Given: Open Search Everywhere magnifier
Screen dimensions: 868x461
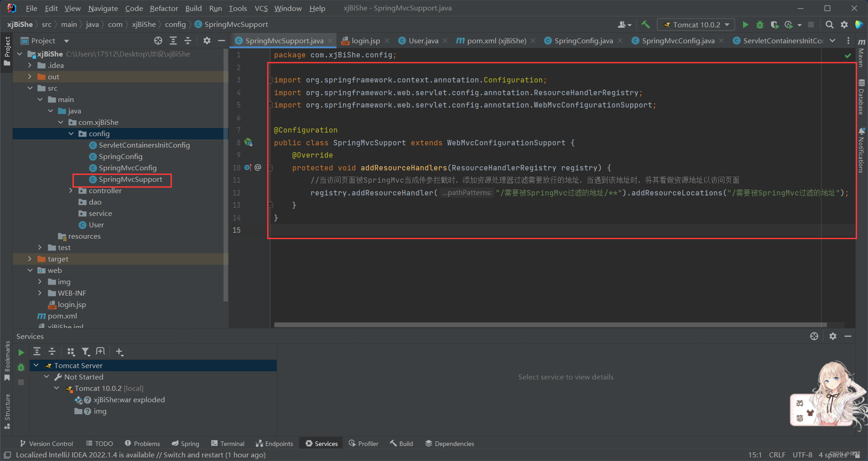Looking at the screenshot, I should tap(830, 25).
